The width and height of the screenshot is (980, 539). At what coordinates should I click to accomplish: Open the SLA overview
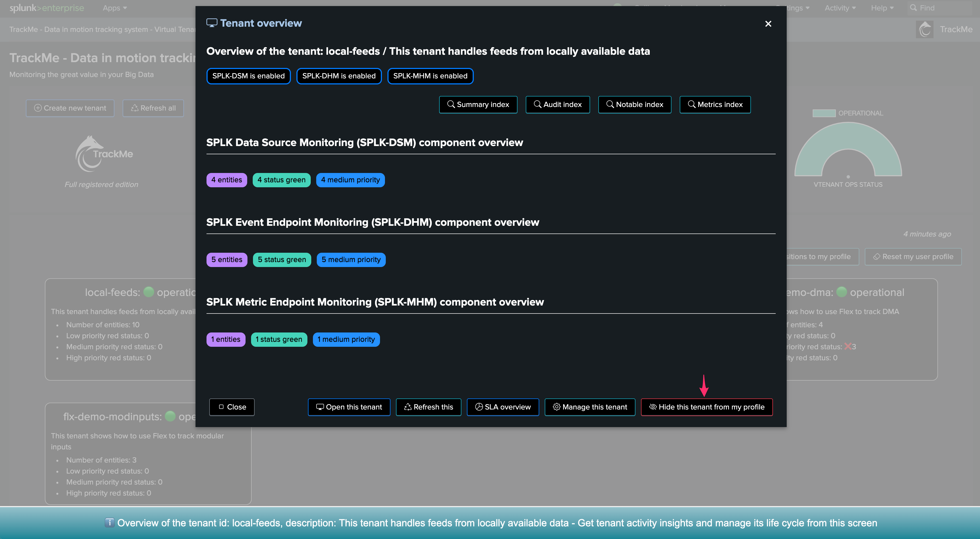click(503, 407)
